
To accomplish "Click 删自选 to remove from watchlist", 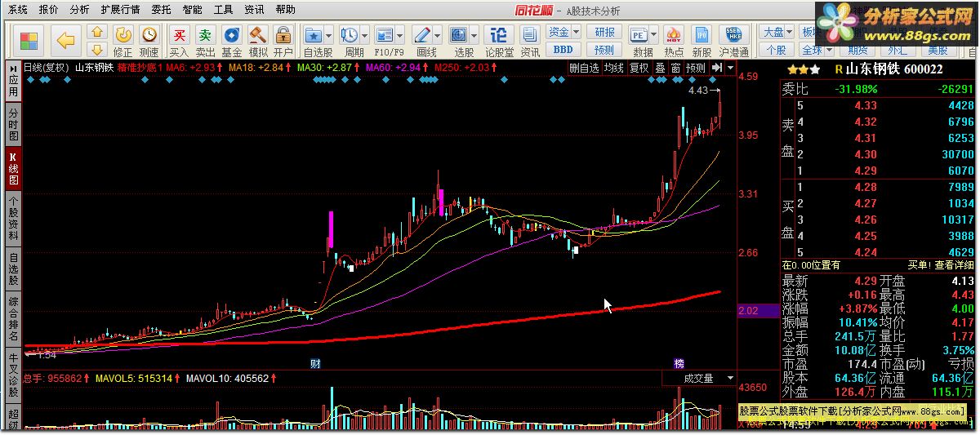I will pos(584,68).
